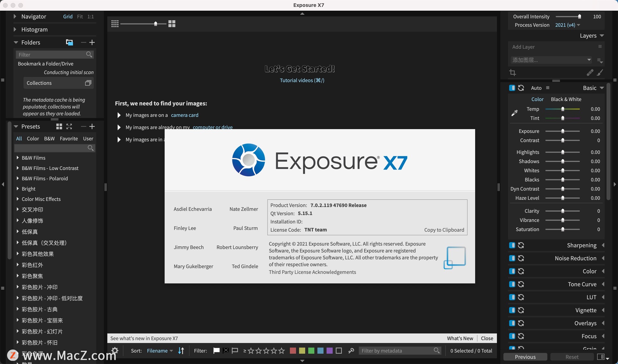
Task: Drag the Exposure slider in Basic panel
Action: pos(563,131)
